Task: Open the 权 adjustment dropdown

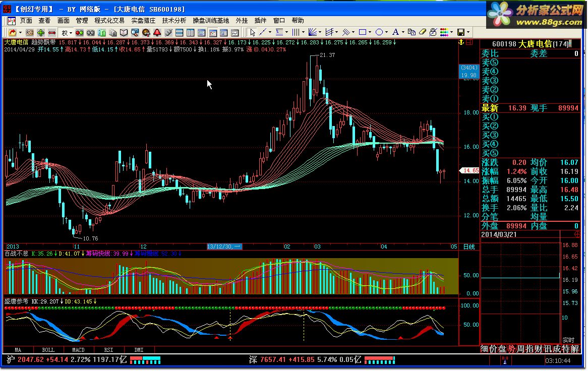Action: (67, 33)
